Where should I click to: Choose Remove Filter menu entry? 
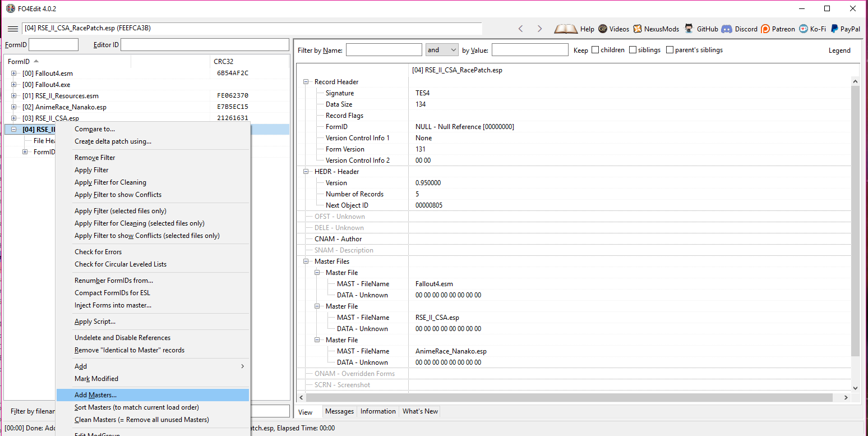153,158
